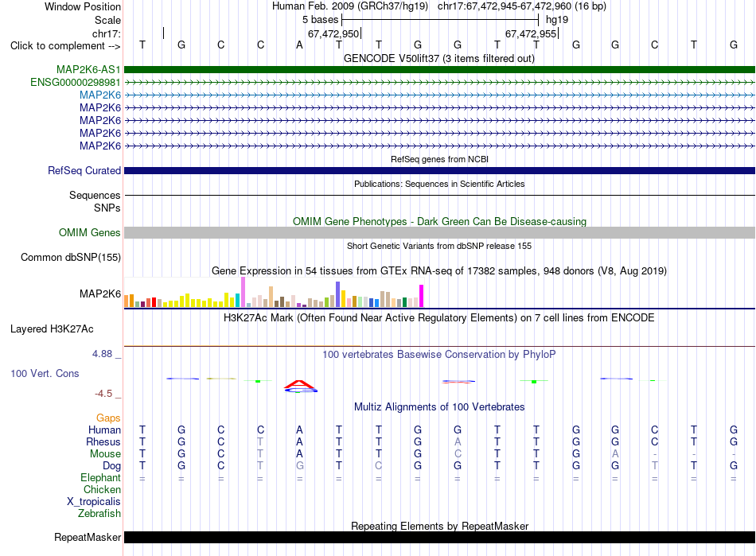The height and width of the screenshot is (556, 756).
Task: Click the gray OMIM Genes bar
Action: (439, 233)
